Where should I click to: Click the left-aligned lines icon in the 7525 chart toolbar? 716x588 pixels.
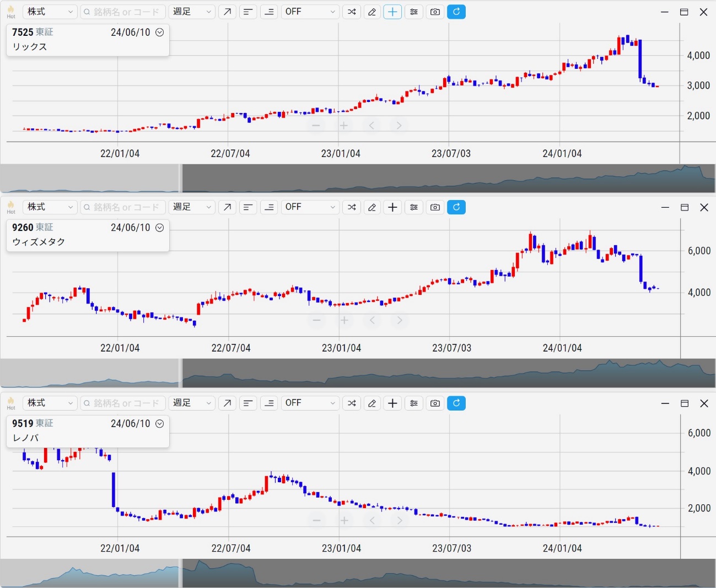248,12
